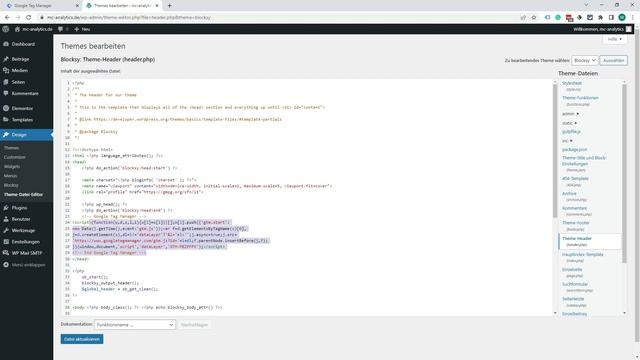Open Menüs submenu item
The width and height of the screenshot is (640, 360).
click(11, 176)
